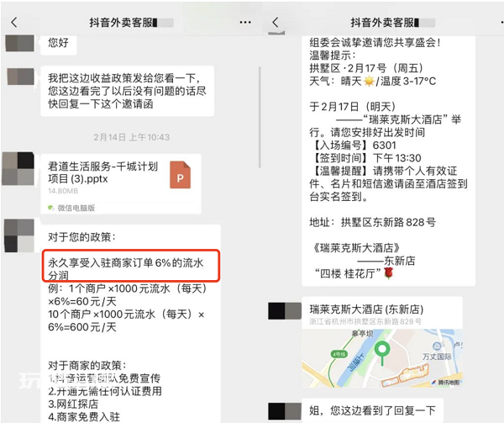Open the map thumbnail preview
The height and width of the screenshot is (423, 504).
click(382, 358)
